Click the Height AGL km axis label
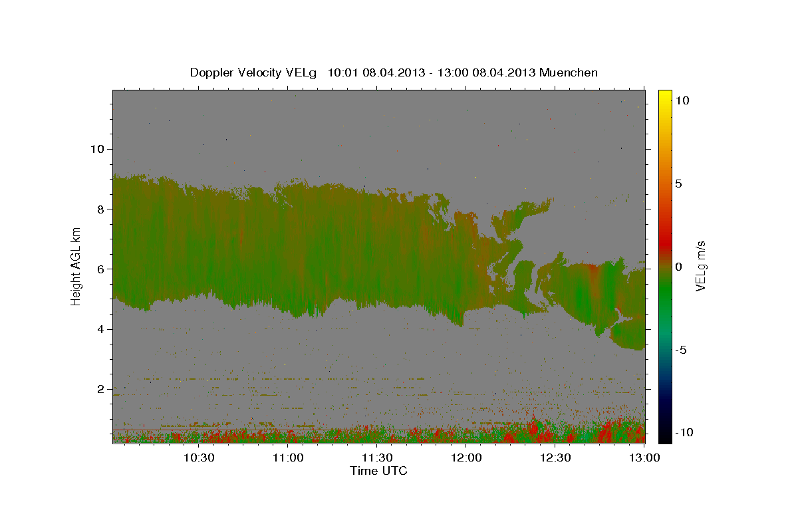The image size is (798, 532). pos(76,265)
